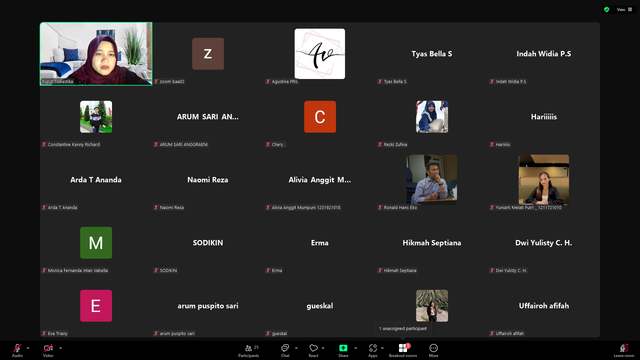Select the Arda T Ananda tile
640x360 pixels.
pyautogui.click(x=96, y=180)
